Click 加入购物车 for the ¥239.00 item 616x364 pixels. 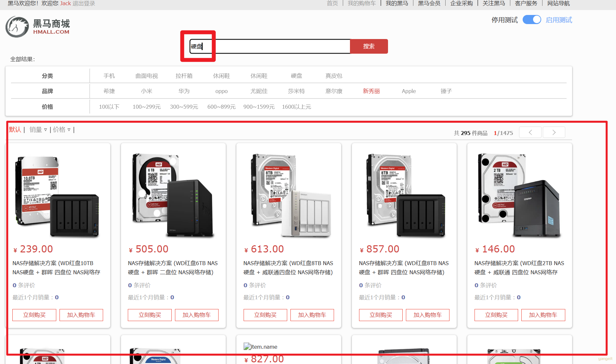81,315
